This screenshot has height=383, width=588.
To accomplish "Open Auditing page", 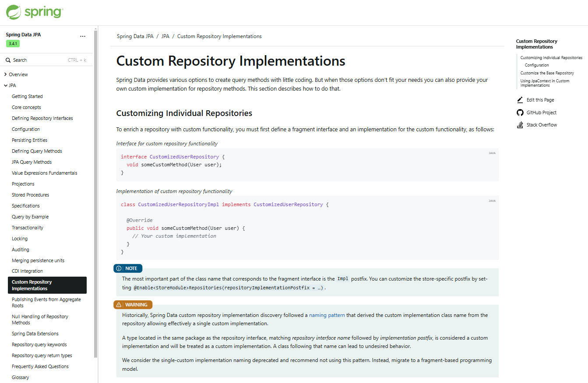I will click(21, 249).
